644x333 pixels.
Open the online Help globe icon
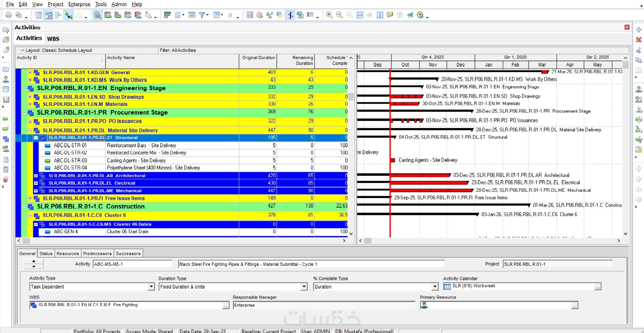[x=420, y=15]
